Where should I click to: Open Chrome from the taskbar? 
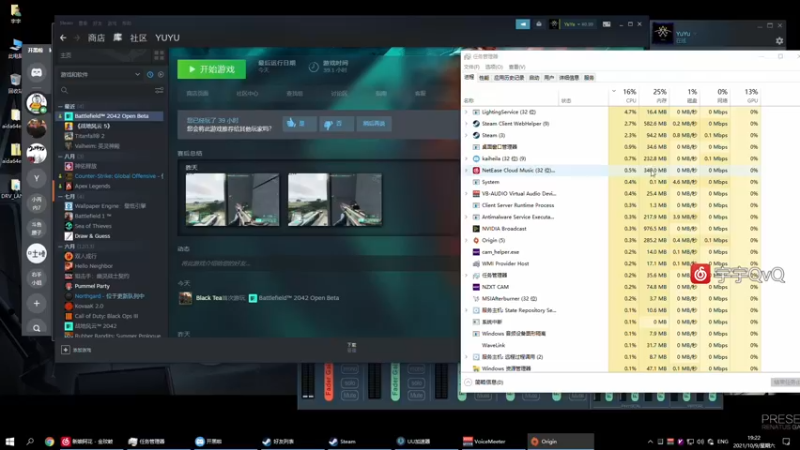pos(49,442)
